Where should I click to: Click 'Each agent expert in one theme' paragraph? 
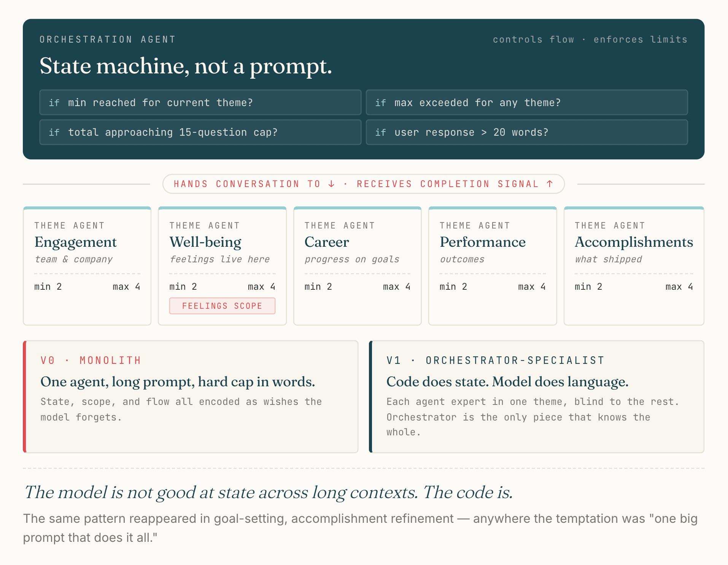click(x=532, y=417)
